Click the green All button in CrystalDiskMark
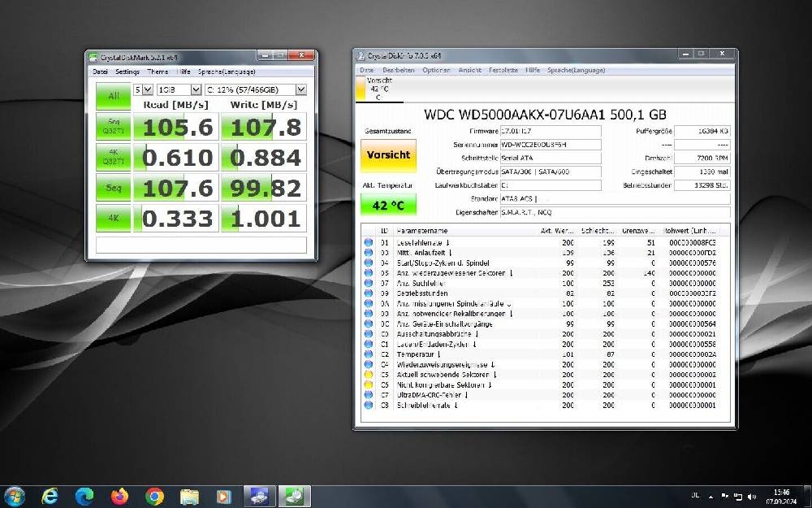 (x=113, y=96)
